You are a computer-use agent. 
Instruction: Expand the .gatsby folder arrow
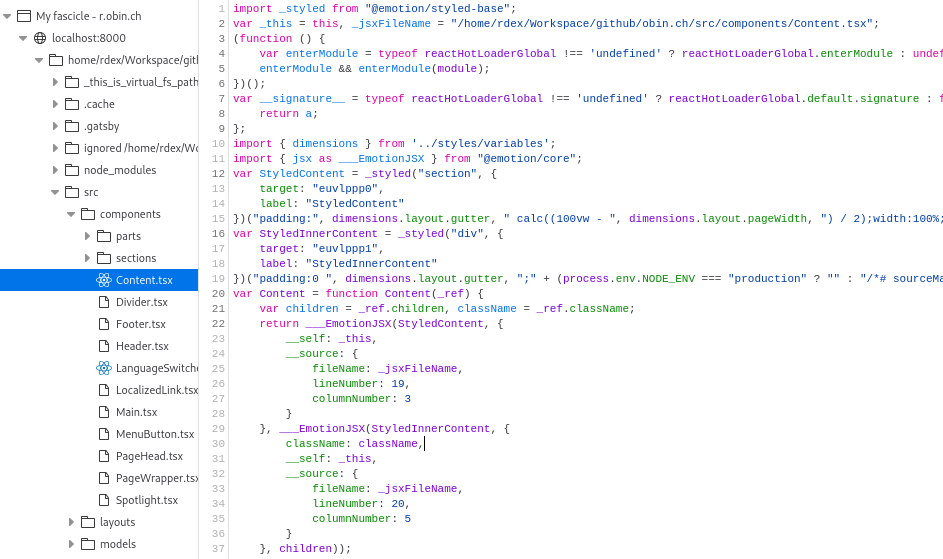click(55, 126)
